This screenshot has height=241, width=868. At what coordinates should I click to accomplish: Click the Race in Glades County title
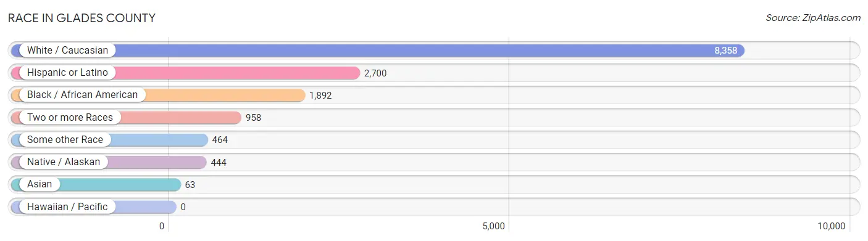[x=81, y=18]
